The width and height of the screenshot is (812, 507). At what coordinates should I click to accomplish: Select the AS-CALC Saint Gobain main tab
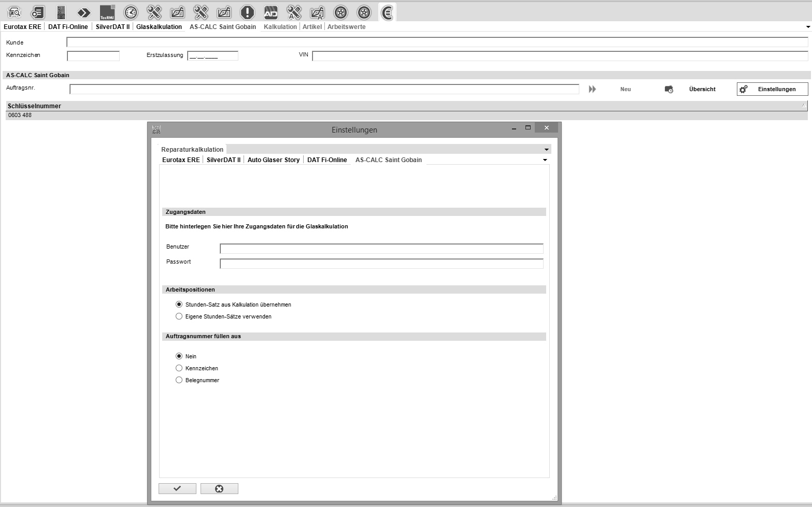tap(223, 27)
